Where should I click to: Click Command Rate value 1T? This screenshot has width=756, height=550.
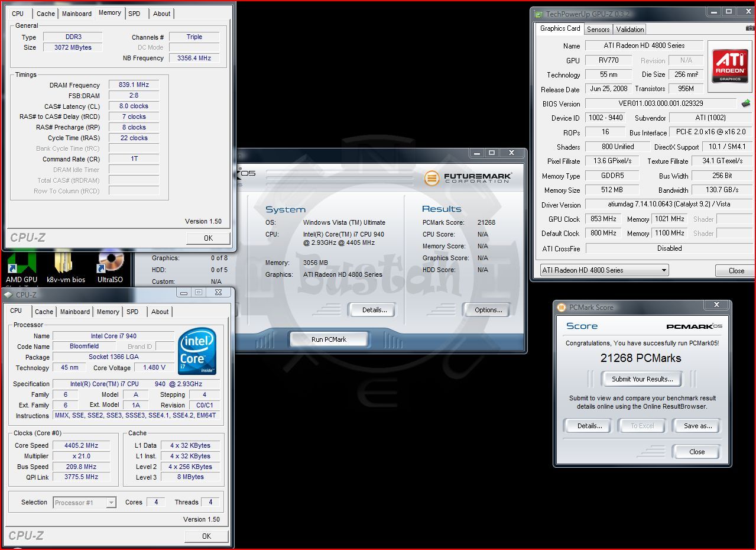coord(134,159)
